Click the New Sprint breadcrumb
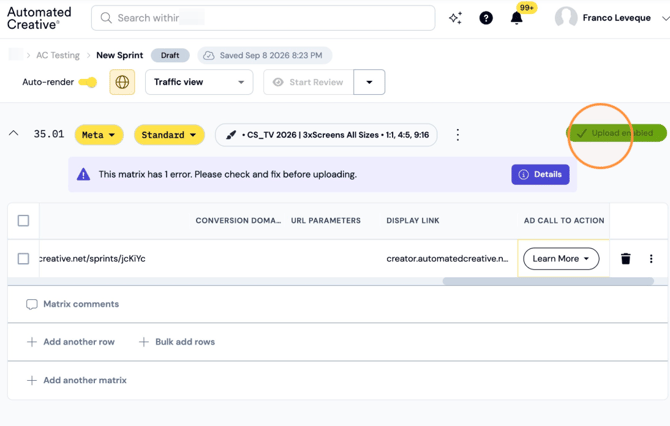The height and width of the screenshot is (426, 670). point(120,55)
